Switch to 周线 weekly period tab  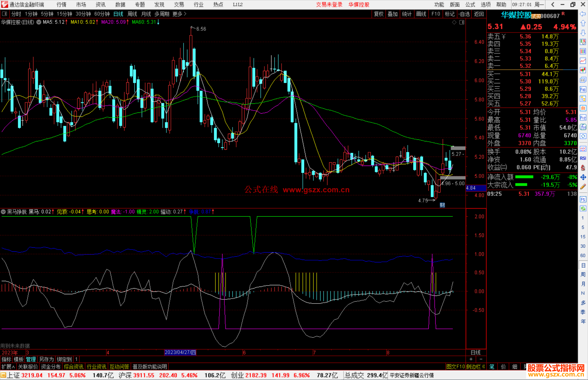tap(132, 14)
